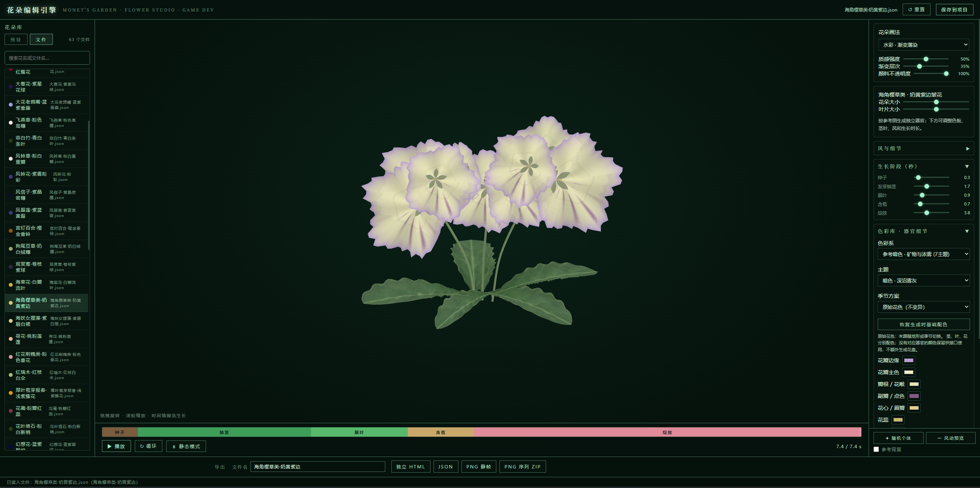Screen dimensions: 980x488
Task: Export as JSON
Action: pos(445,467)
